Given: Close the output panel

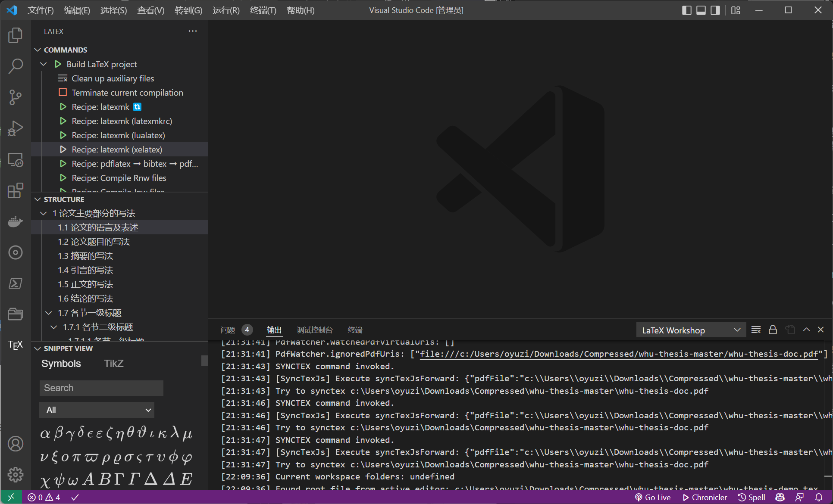Looking at the screenshot, I should coord(821,330).
